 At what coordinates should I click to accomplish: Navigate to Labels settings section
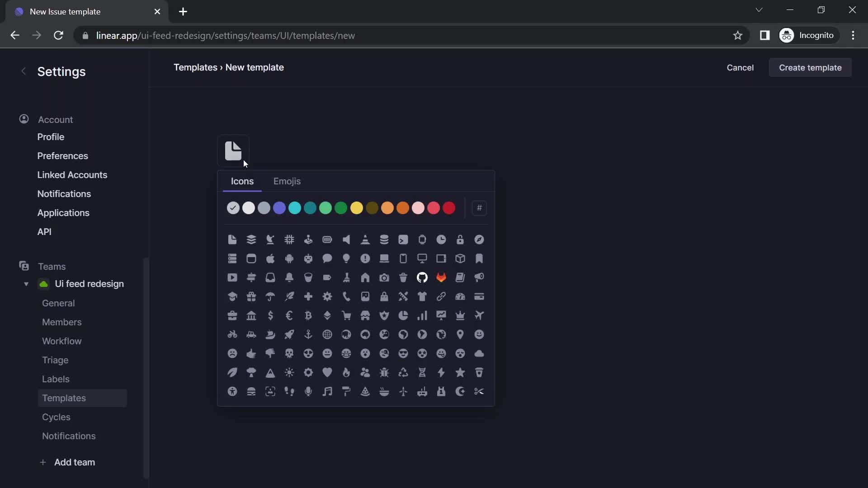click(56, 378)
